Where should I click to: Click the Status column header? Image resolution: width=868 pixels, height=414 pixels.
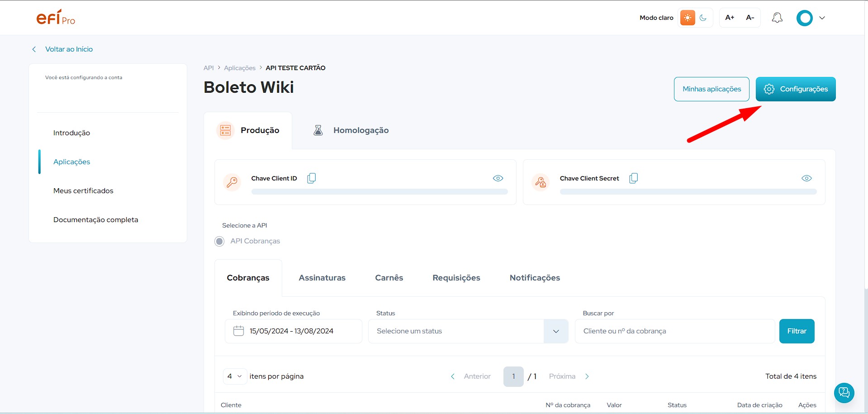(677, 405)
